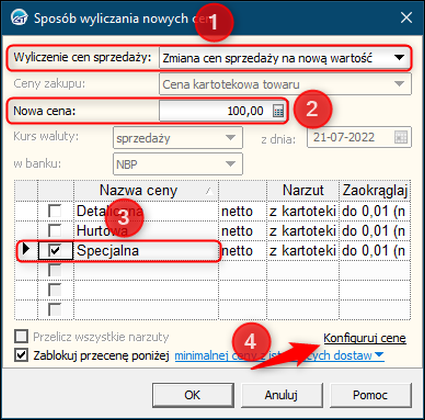The image size is (425, 420).
Task: Click netto cell in Detaliczna row
Action: click(242, 211)
